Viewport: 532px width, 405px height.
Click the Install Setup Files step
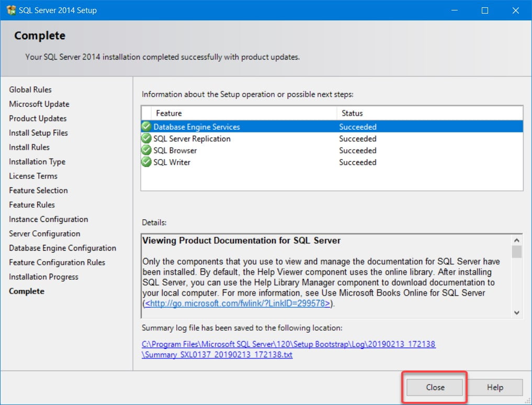pos(38,133)
